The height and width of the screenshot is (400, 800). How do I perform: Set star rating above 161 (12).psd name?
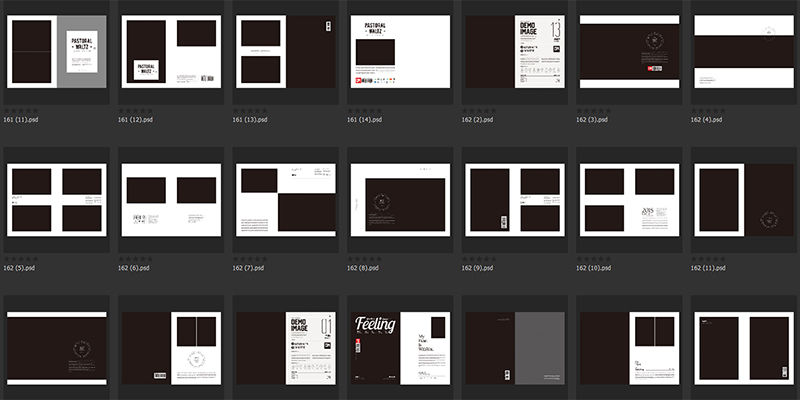tap(135, 111)
